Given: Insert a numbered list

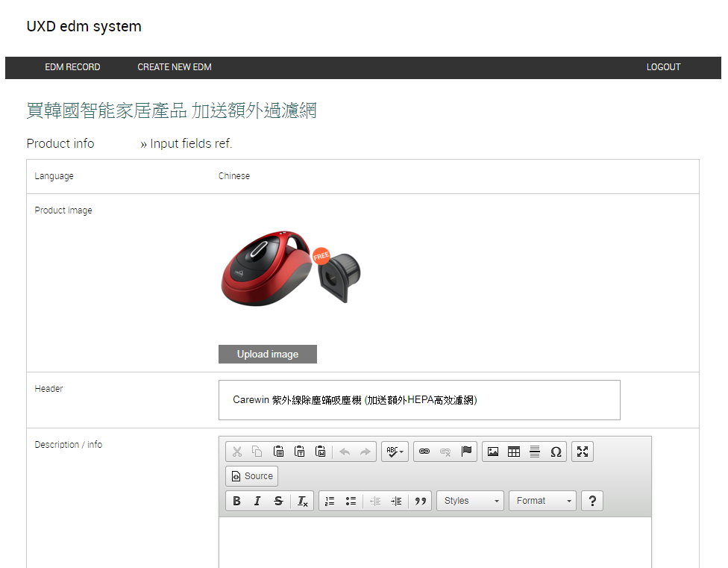Looking at the screenshot, I should [330, 501].
